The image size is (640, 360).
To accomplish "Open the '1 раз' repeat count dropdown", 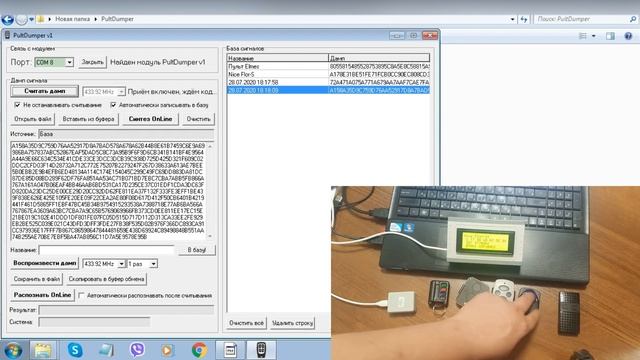I will coord(153,264).
